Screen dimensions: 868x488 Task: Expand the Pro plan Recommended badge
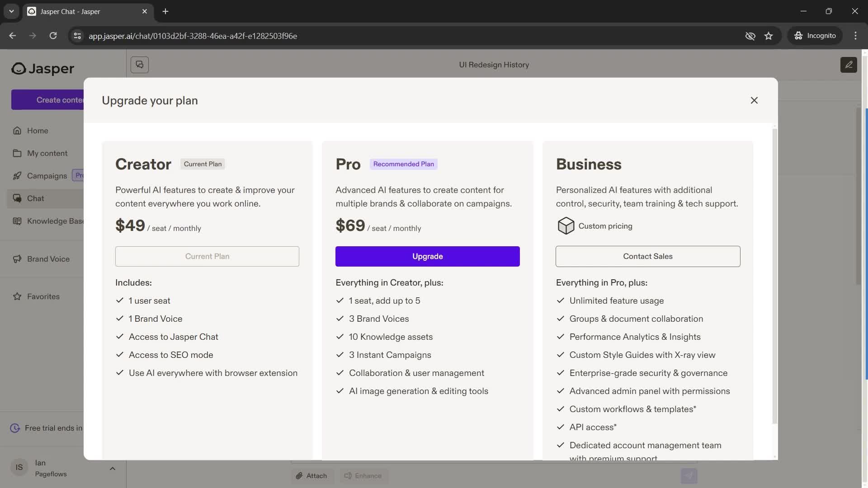[x=404, y=164]
